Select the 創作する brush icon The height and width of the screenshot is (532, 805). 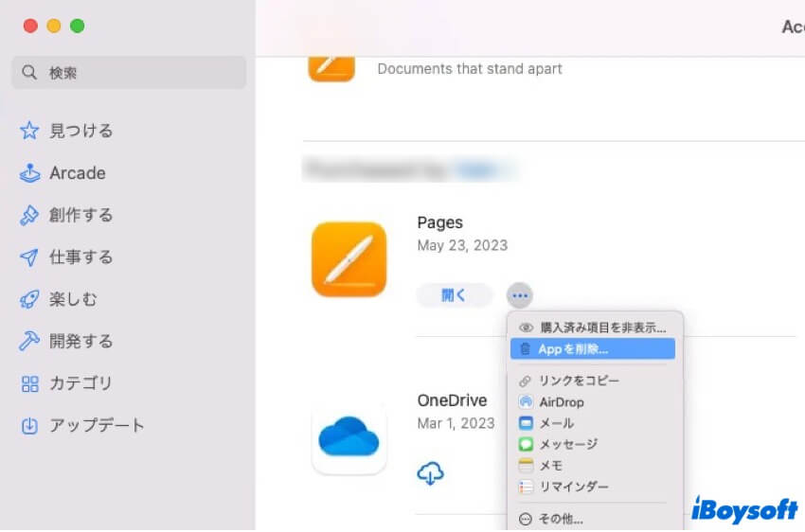point(29,215)
